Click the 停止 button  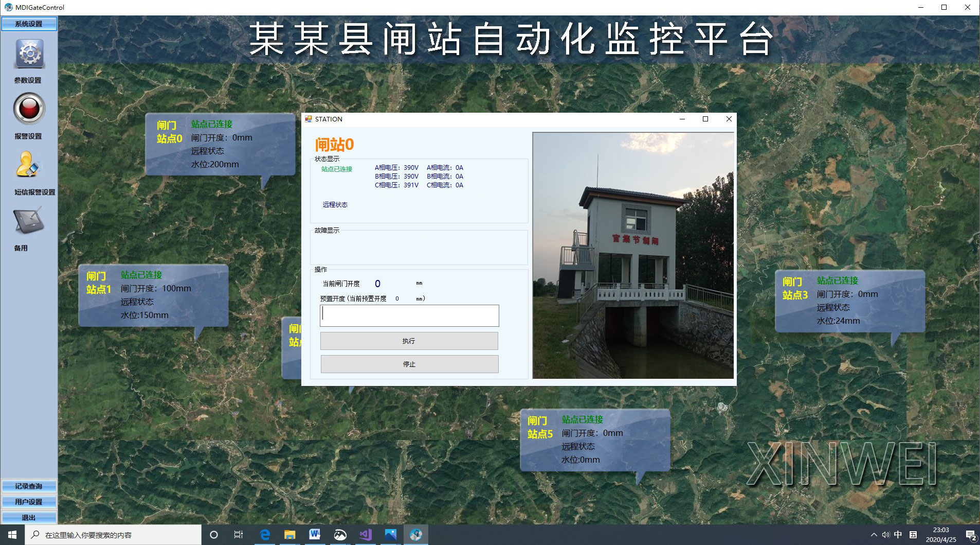coord(409,364)
